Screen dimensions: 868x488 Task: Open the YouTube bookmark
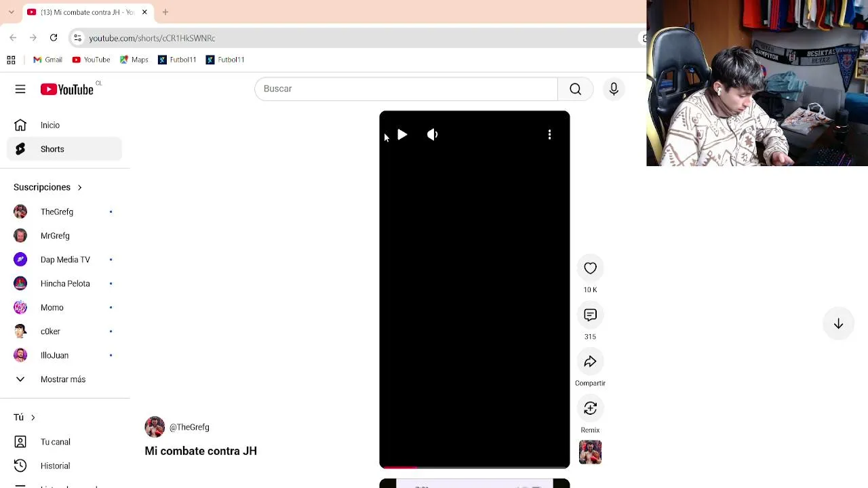click(x=91, y=60)
